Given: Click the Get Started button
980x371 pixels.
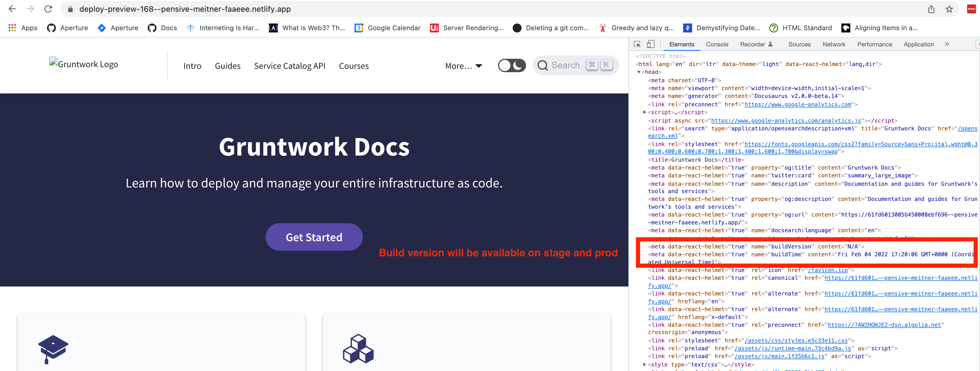Looking at the screenshot, I should (x=314, y=237).
